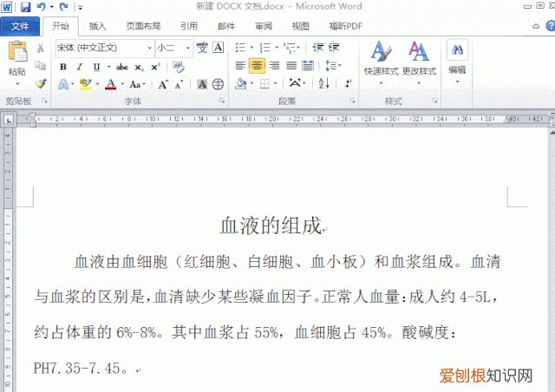The image size is (555, 392).
Task: Click the borders icon
Action: pyautogui.click(x=264, y=84)
